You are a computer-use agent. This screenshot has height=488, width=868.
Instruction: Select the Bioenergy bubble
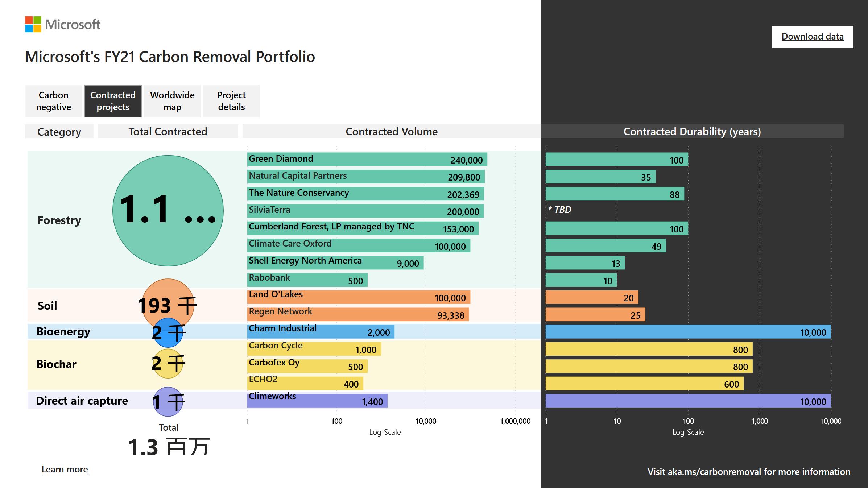pyautogui.click(x=168, y=332)
